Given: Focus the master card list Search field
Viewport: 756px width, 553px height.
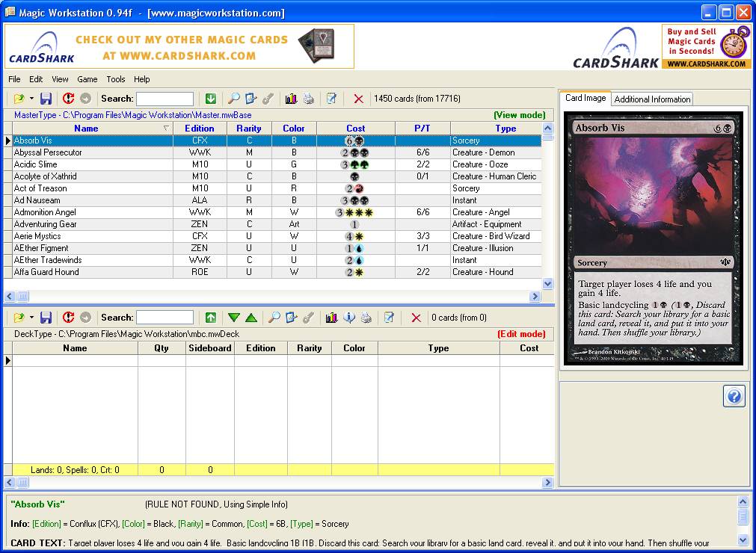Looking at the screenshot, I should tap(165, 99).
